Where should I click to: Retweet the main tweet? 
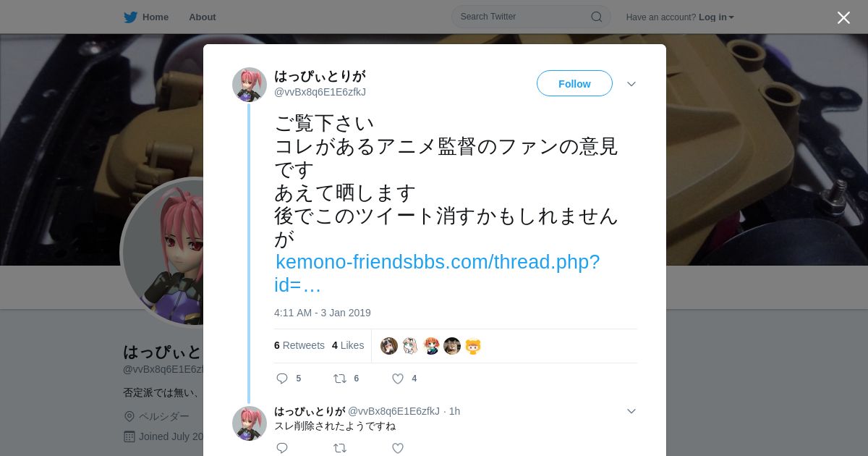(x=339, y=379)
